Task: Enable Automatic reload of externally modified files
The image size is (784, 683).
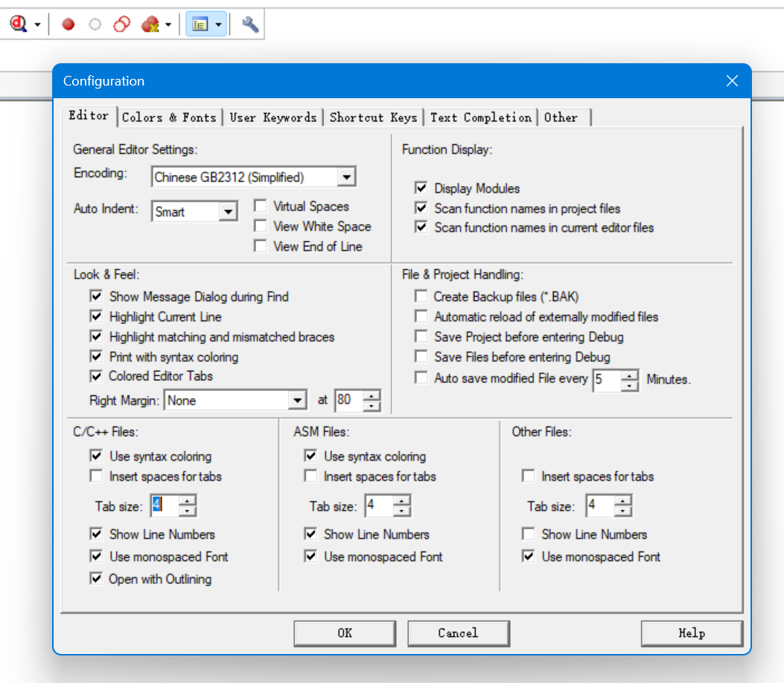Action: pos(421,316)
